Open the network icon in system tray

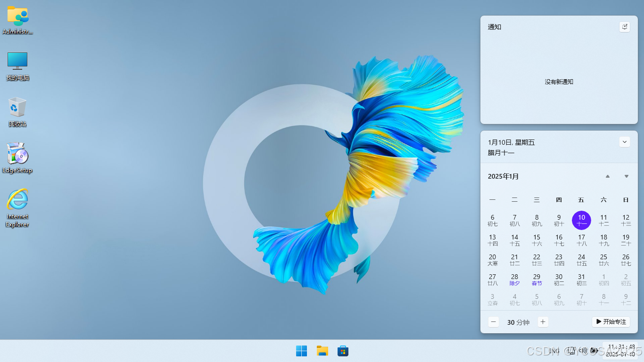click(x=571, y=351)
